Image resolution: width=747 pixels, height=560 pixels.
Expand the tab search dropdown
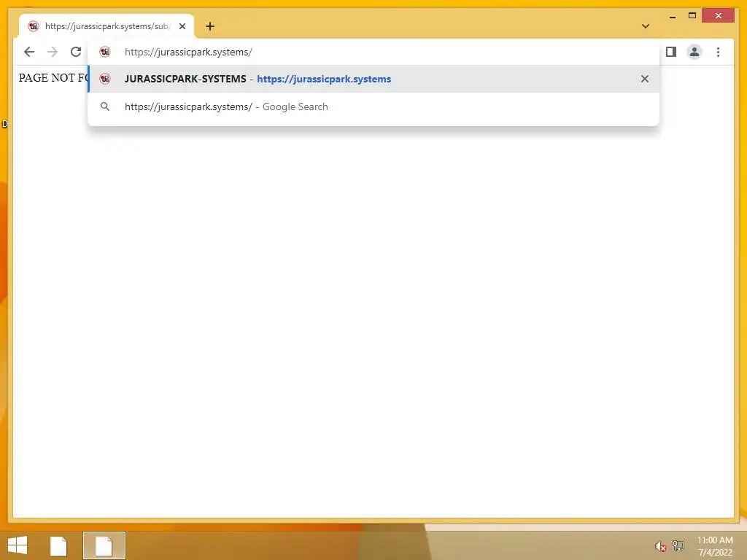[646, 26]
